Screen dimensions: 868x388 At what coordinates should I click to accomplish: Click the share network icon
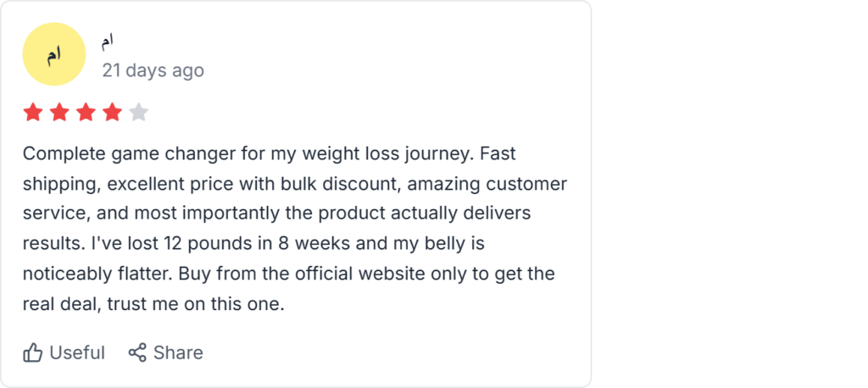[137, 352]
